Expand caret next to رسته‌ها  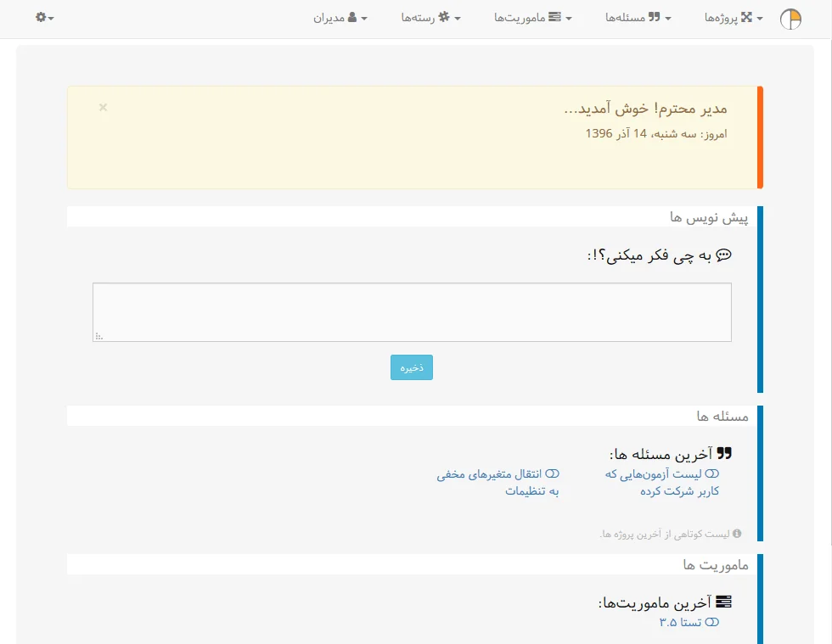pyautogui.click(x=458, y=19)
